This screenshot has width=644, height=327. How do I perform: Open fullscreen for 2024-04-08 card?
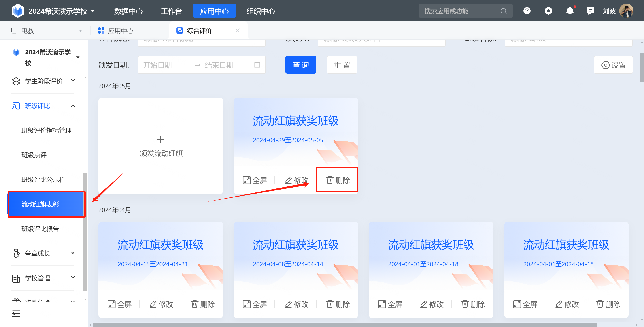click(x=255, y=304)
